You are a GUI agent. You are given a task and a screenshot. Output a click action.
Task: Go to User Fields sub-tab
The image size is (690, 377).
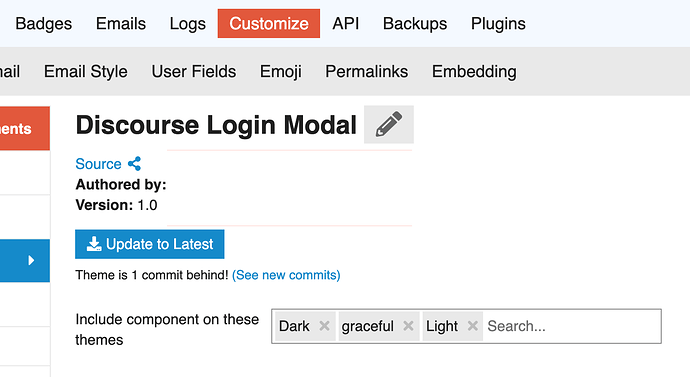194,71
